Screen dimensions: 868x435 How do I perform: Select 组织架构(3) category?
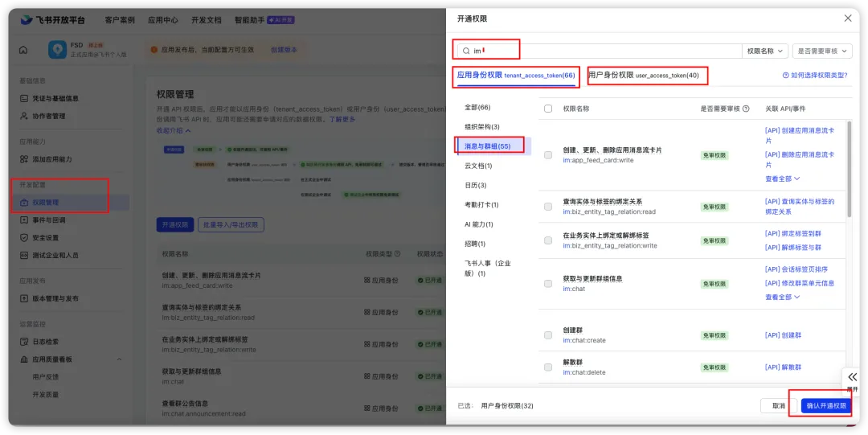(x=481, y=127)
